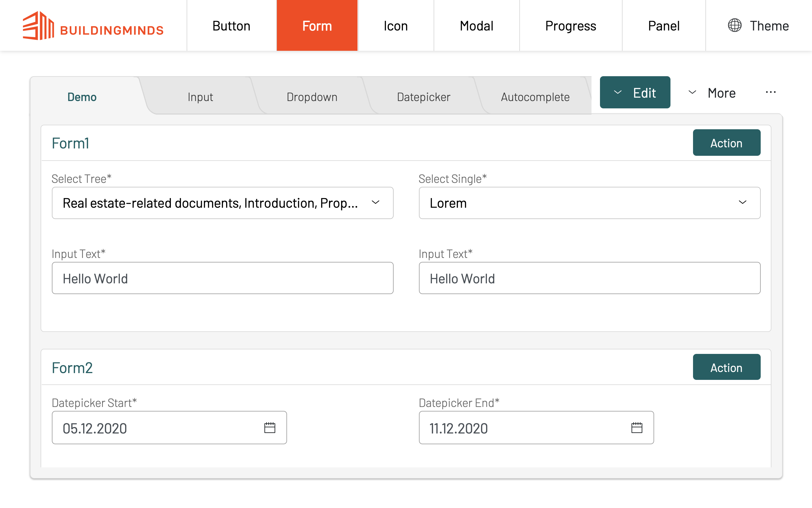Switch to the Demo tab

(x=82, y=97)
